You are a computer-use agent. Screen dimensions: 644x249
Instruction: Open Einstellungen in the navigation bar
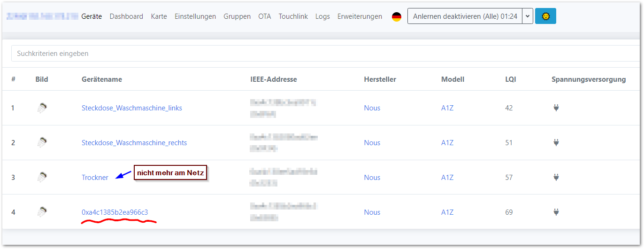pyautogui.click(x=195, y=16)
